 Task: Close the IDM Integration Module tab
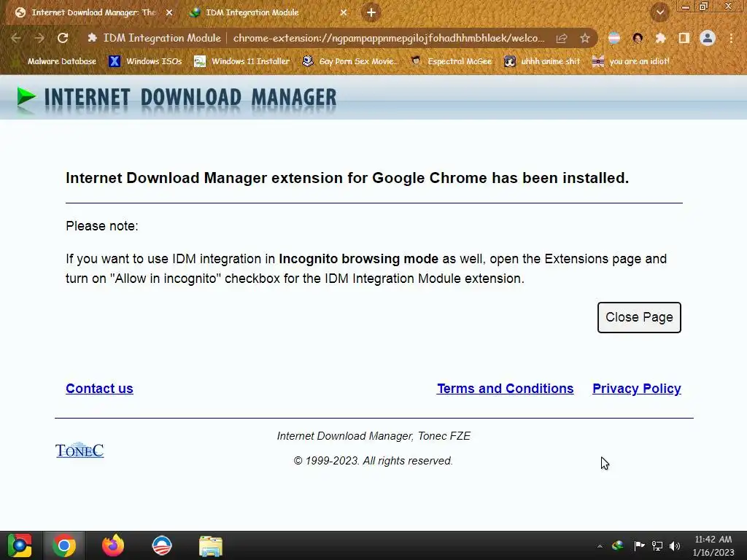click(x=344, y=13)
